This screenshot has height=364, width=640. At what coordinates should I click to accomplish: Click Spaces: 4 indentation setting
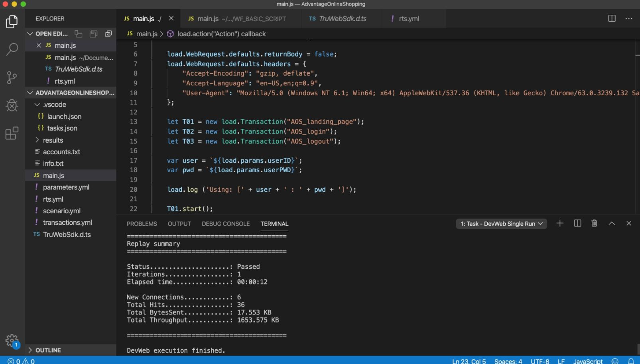508,361
